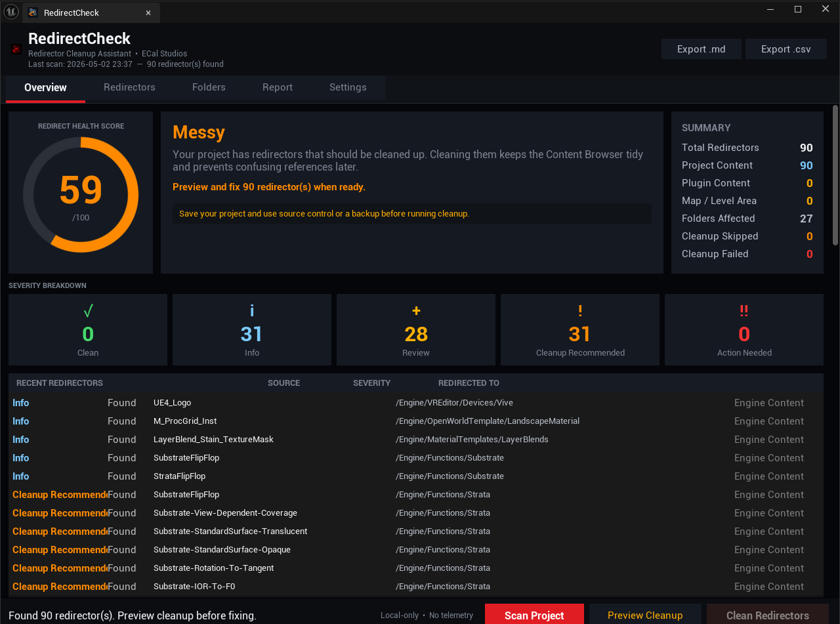840x624 pixels.
Task: Click the 'Save your project' backup warning
Action: pyautogui.click(x=412, y=214)
